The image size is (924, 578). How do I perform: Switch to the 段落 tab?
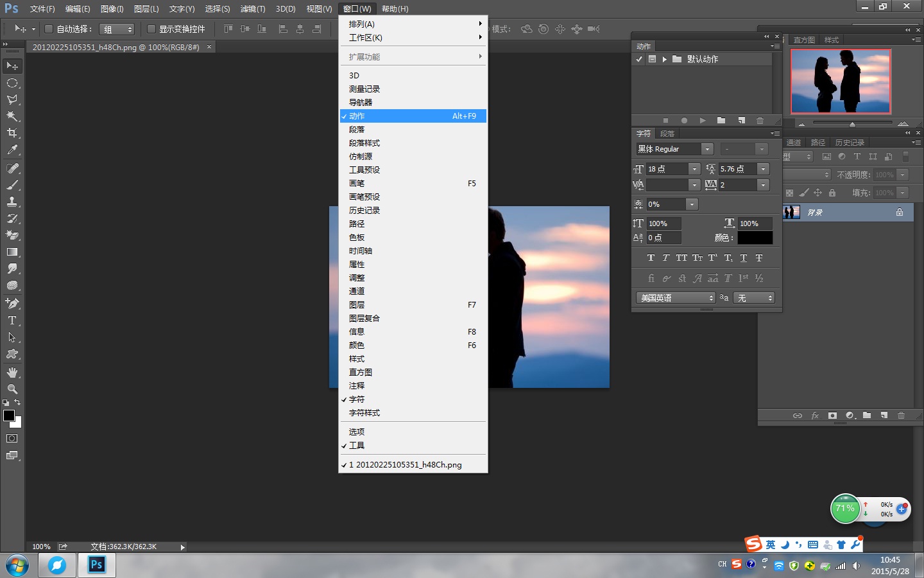(x=667, y=134)
